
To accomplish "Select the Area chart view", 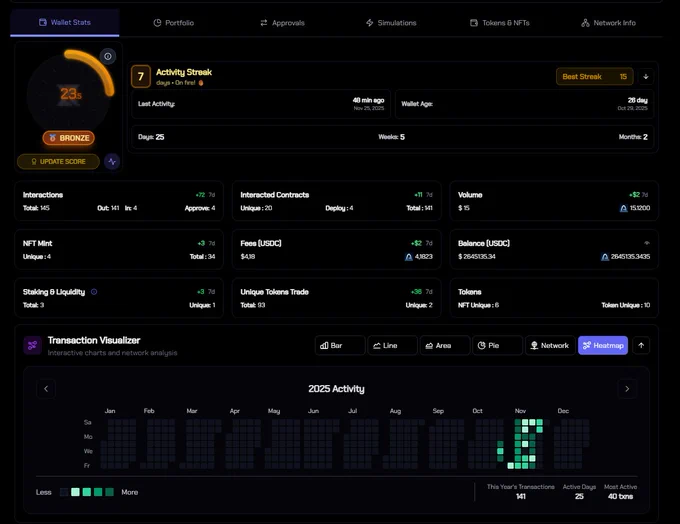I will click(x=445, y=345).
